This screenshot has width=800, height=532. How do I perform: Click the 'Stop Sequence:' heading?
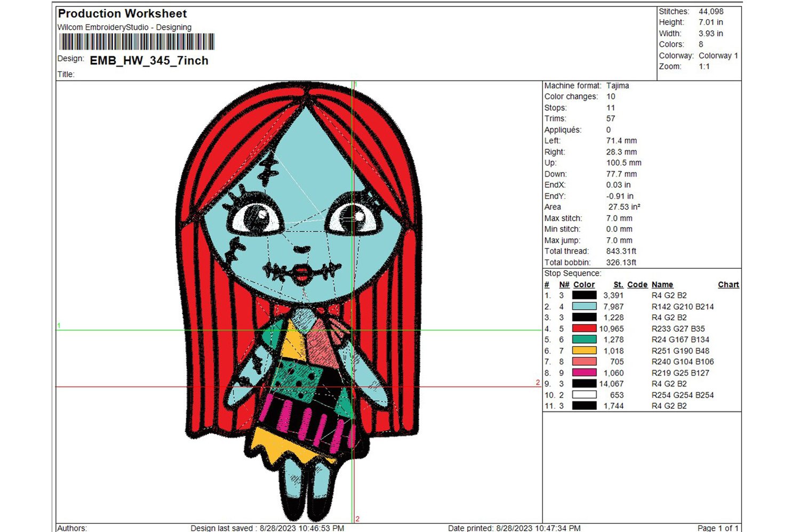point(573,273)
